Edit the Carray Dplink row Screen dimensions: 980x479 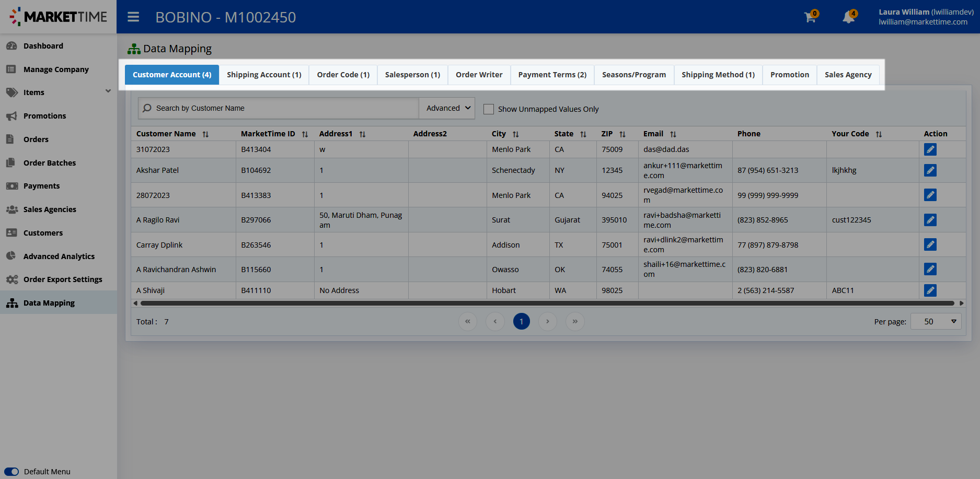pyautogui.click(x=930, y=244)
